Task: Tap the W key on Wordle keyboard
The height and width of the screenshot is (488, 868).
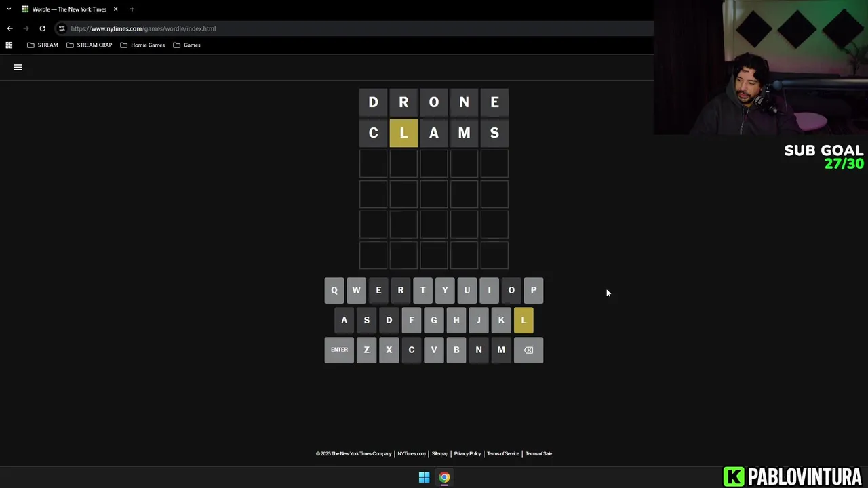Action: (x=356, y=290)
